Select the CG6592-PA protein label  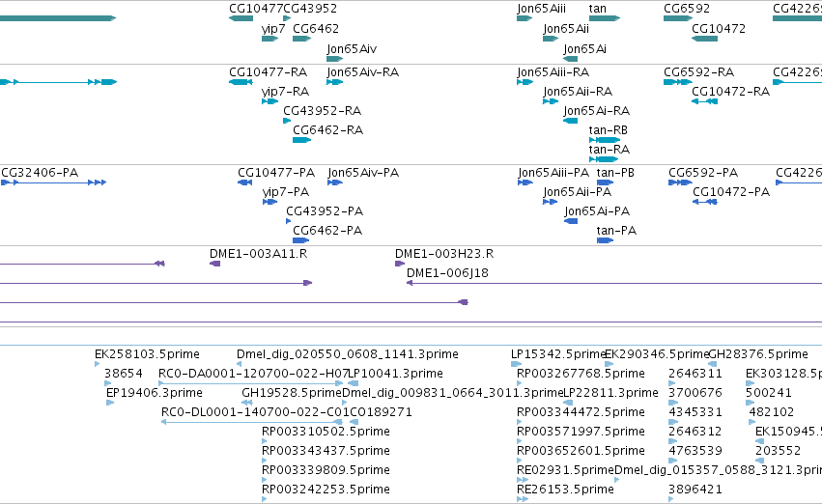point(703,173)
